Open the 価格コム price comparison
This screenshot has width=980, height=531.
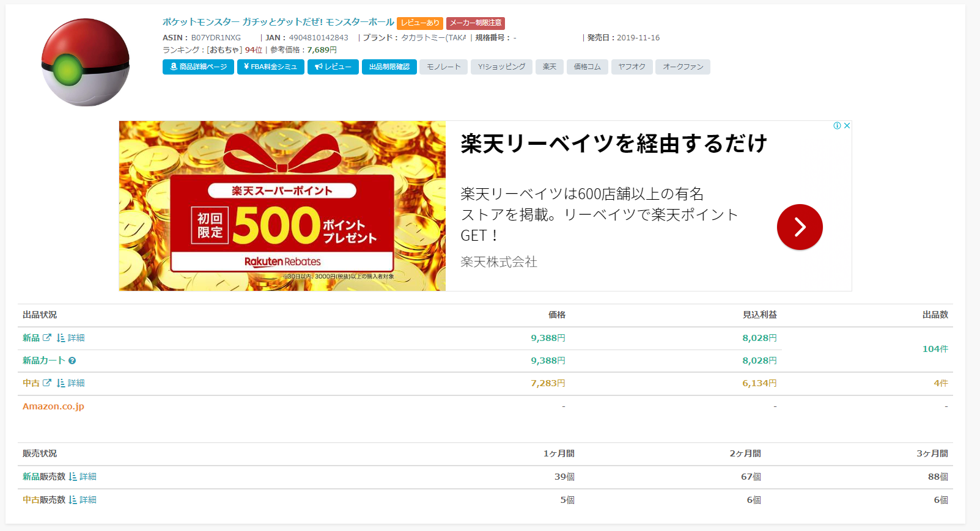coord(587,67)
